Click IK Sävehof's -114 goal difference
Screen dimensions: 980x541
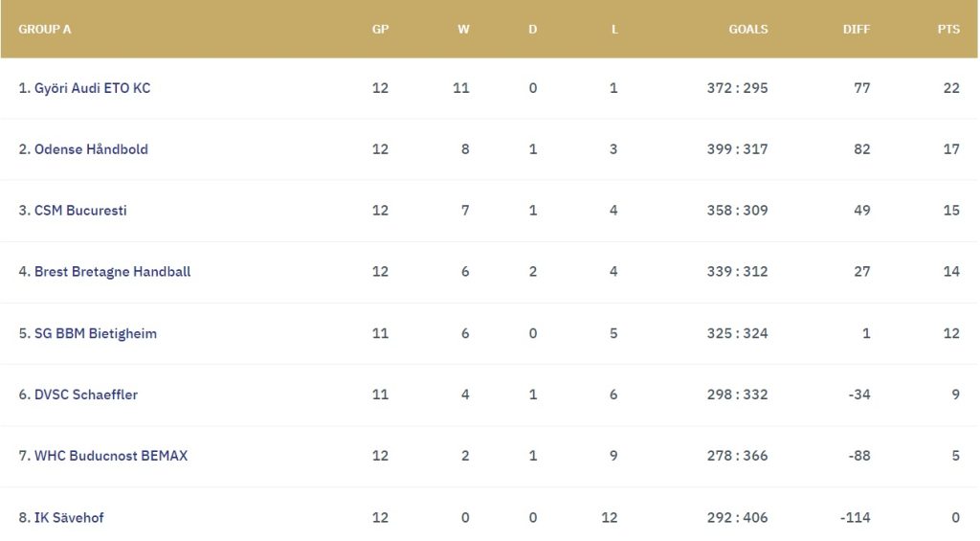pyautogui.click(x=855, y=518)
